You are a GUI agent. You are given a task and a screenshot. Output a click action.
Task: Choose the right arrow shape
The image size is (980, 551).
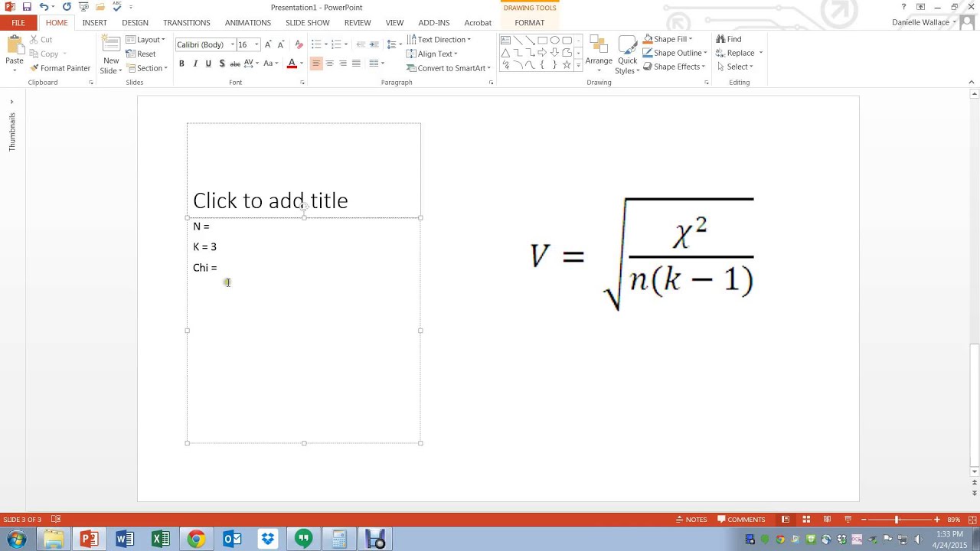[542, 53]
